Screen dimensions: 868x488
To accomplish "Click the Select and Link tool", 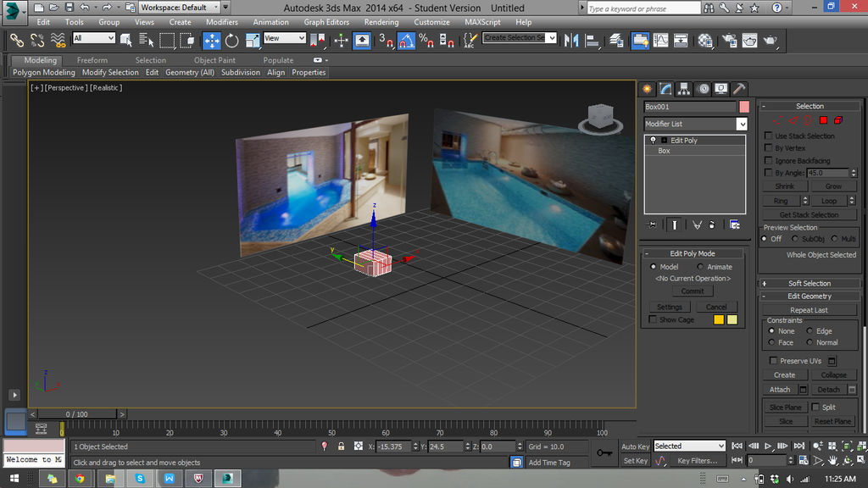I will coord(17,41).
